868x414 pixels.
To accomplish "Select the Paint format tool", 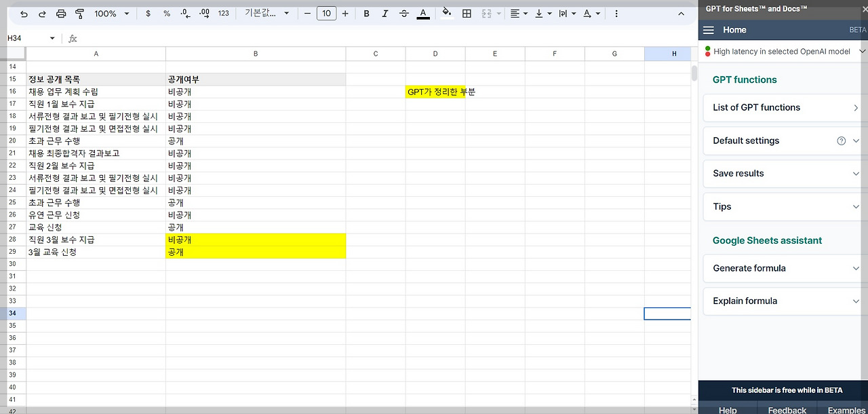I will click(x=79, y=14).
